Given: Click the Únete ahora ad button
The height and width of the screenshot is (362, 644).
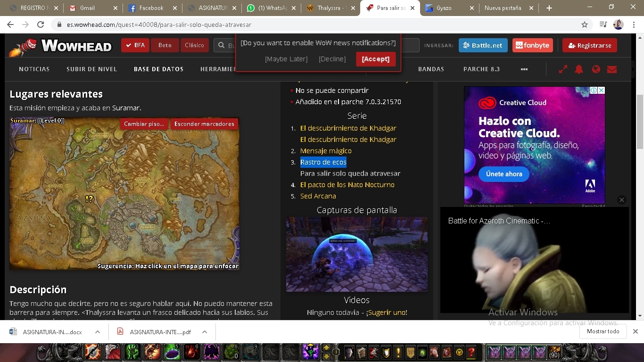Looking at the screenshot, I should click(504, 174).
